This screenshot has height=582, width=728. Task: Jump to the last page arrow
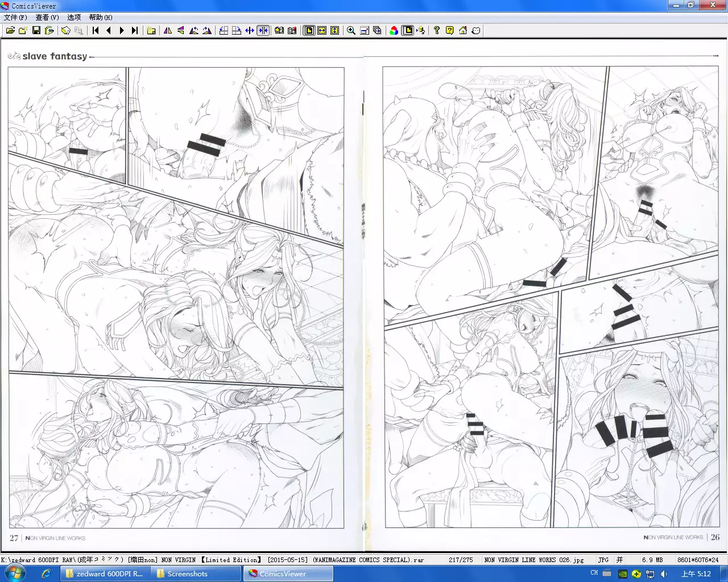click(x=135, y=31)
